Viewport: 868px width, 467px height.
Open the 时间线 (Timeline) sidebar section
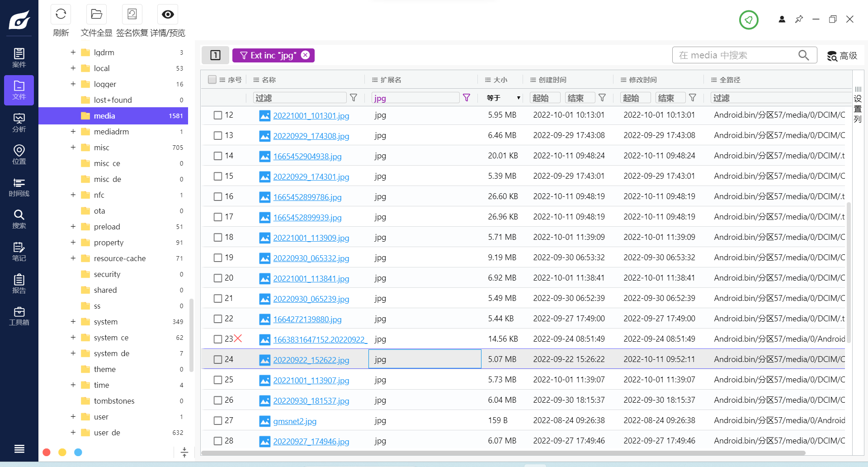click(19, 187)
